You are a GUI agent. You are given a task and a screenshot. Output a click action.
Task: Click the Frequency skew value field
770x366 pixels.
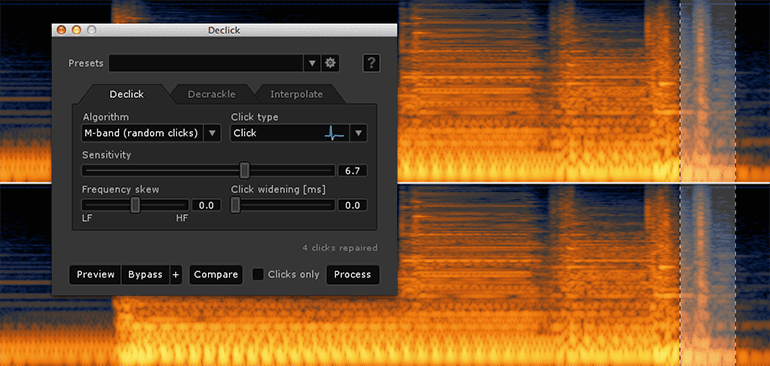206,205
